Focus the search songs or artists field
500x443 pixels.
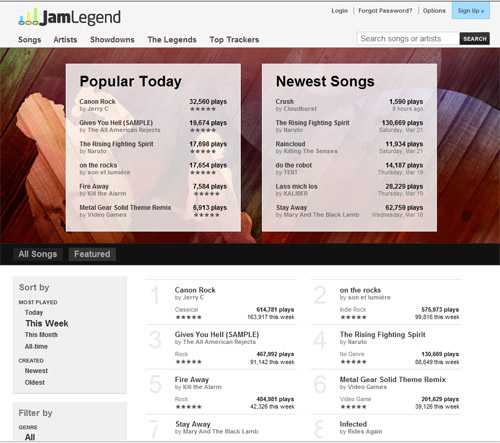408,39
